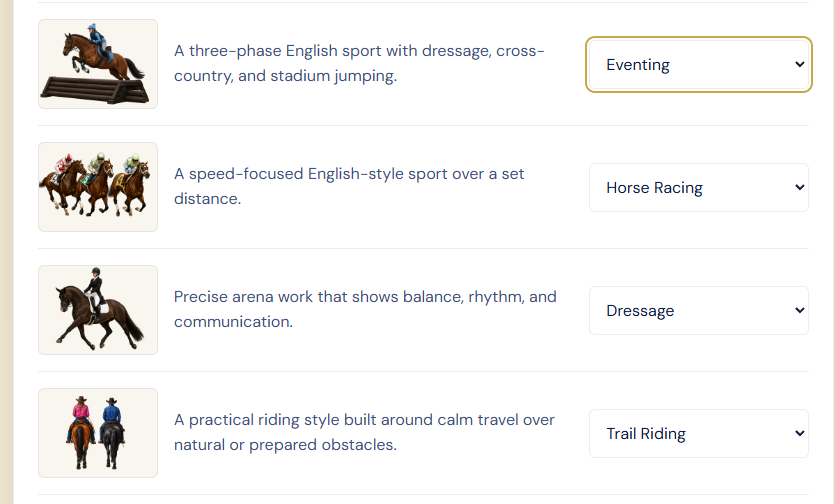This screenshot has height=504, width=835.
Task: Open the Trail Riding dropdown
Action: (699, 434)
